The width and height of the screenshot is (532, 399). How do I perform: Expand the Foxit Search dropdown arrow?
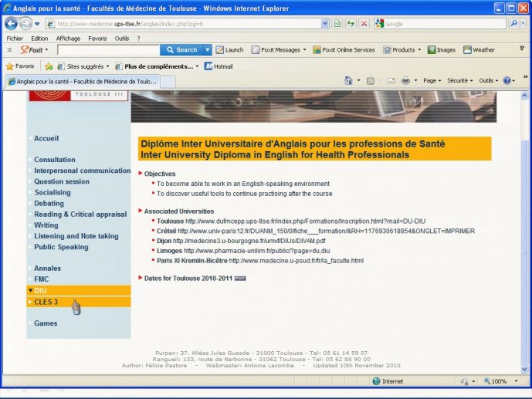(207, 50)
